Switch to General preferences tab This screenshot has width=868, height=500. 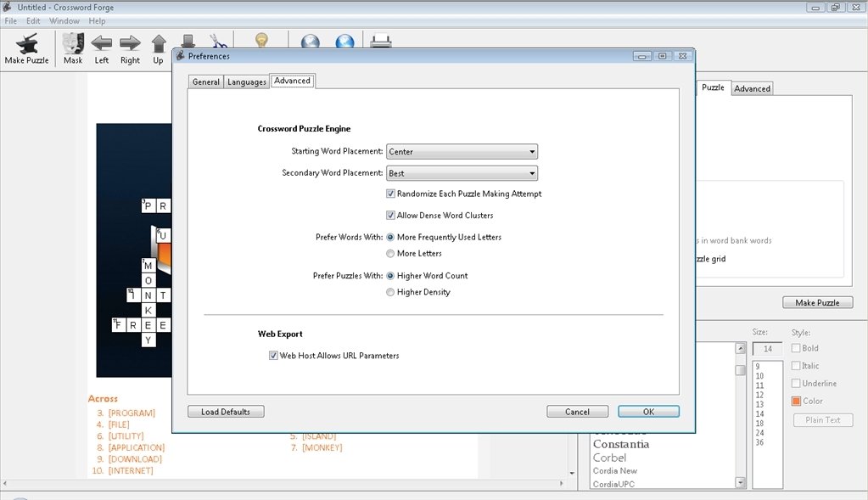point(206,82)
